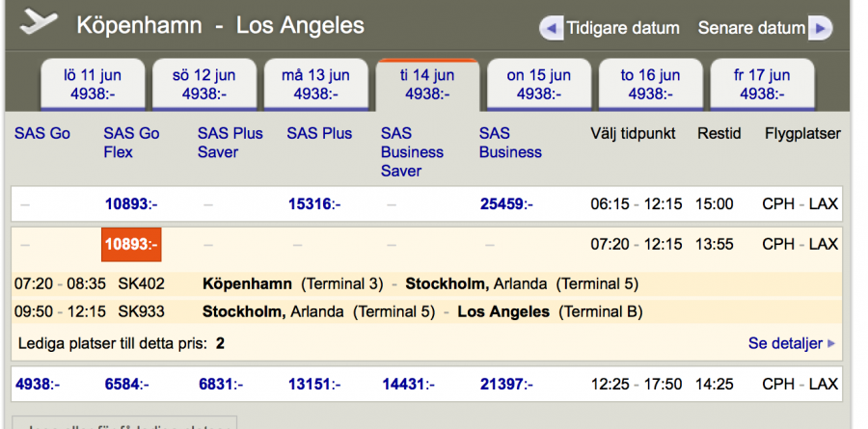
Task: Pick the 25459 SAS Business fare
Action: tap(506, 204)
